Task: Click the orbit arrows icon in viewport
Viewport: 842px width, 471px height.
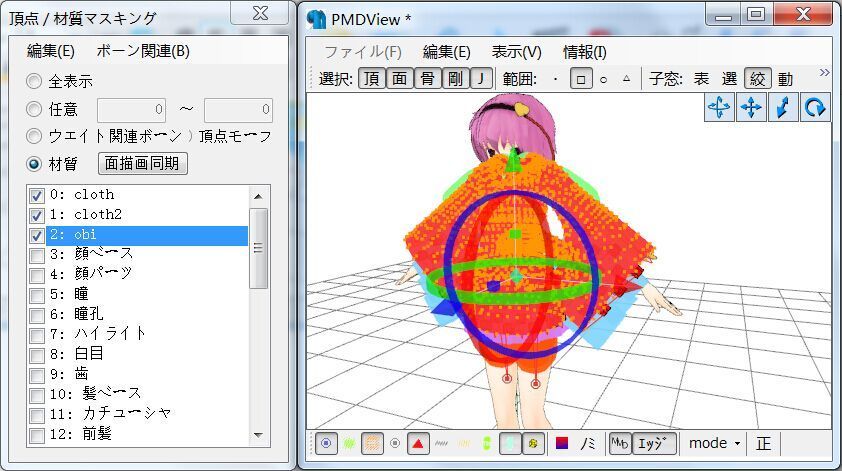Action: [x=719, y=108]
